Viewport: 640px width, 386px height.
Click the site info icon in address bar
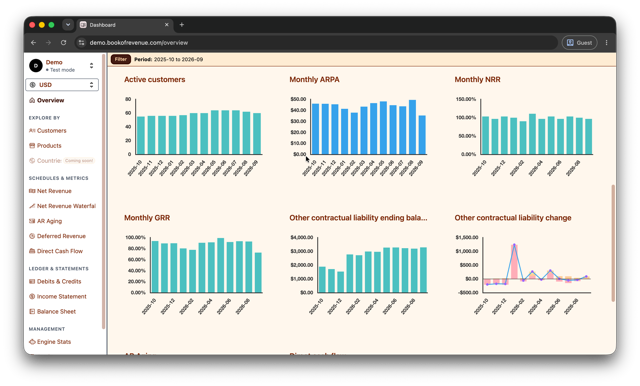pos(82,43)
